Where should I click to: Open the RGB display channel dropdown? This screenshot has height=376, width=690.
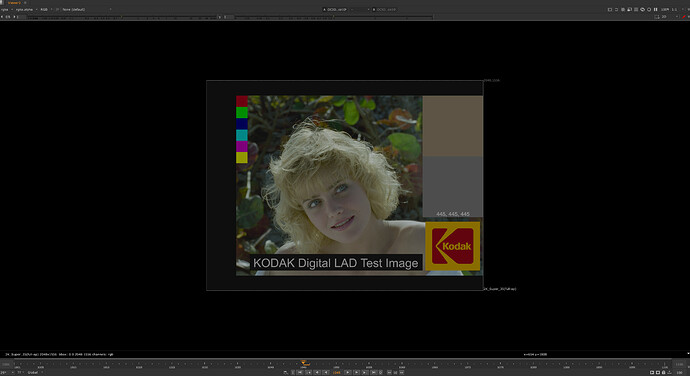46,9
